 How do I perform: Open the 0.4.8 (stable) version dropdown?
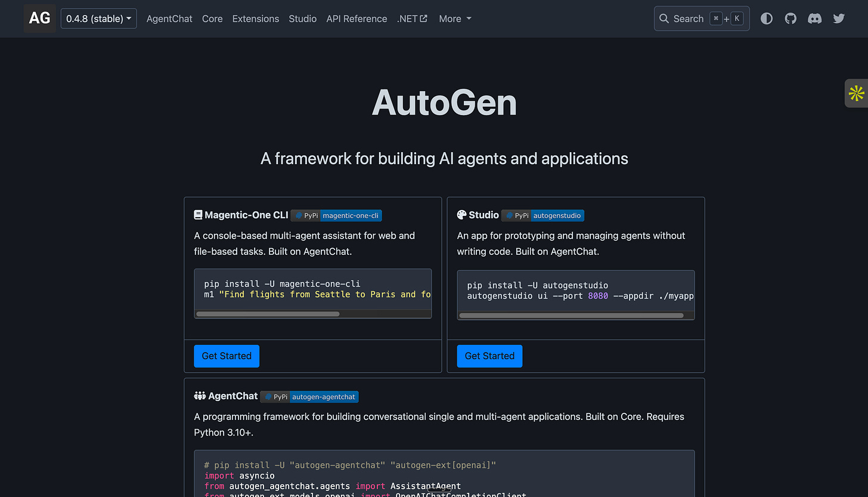coord(99,18)
